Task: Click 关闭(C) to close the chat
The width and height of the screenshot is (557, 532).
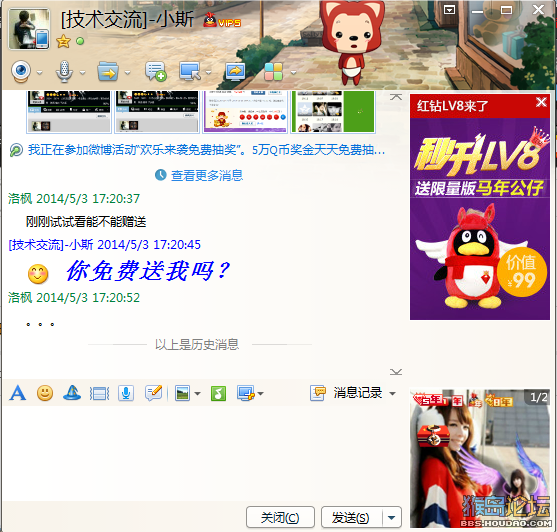Action: [x=280, y=517]
